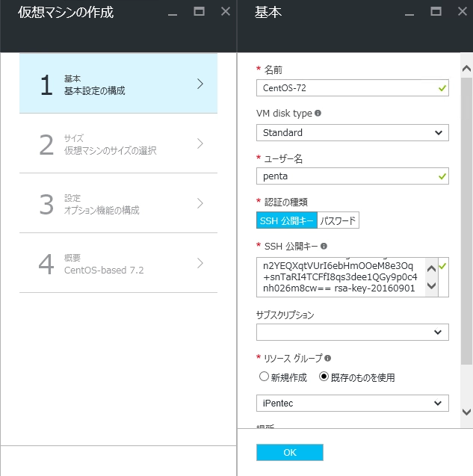Select 新規作成 radio button
Viewport: 473px width, 476px height.
264,377
